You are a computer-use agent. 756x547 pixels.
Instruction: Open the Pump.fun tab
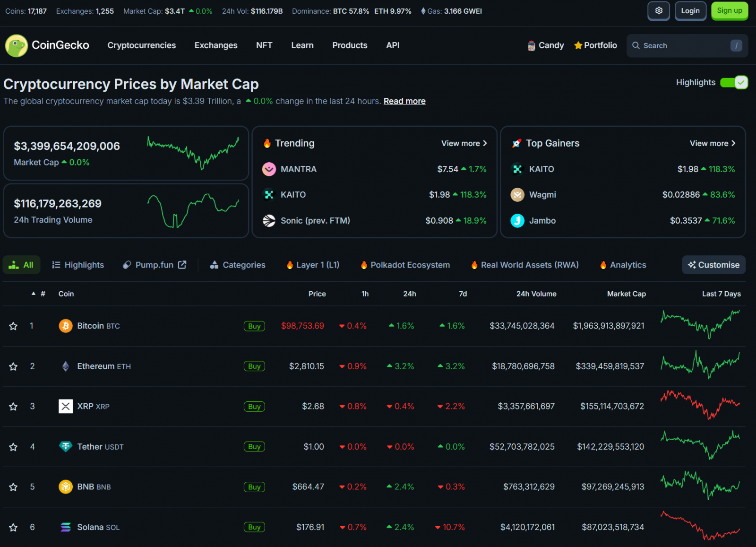[155, 265]
